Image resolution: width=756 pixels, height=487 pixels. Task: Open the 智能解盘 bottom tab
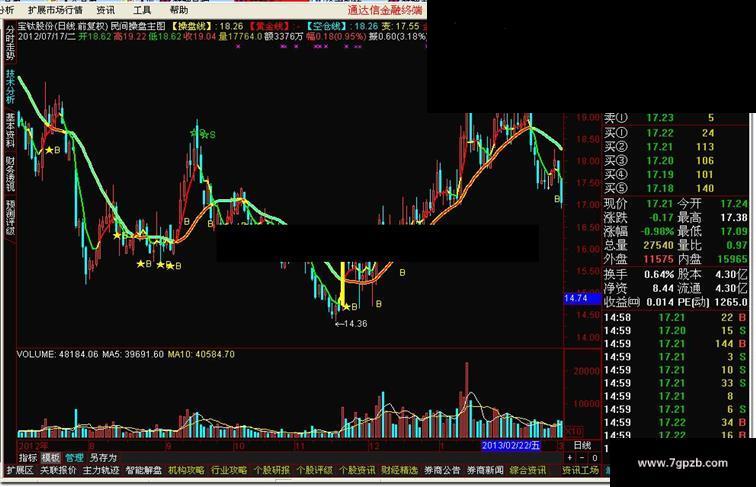pyautogui.click(x=144, y=470)
